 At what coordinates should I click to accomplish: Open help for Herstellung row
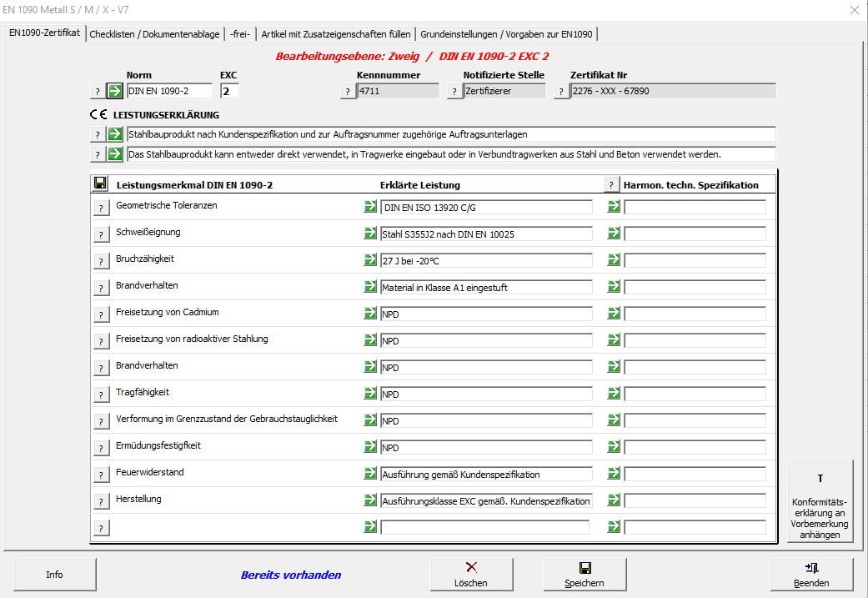pos(101,501)
